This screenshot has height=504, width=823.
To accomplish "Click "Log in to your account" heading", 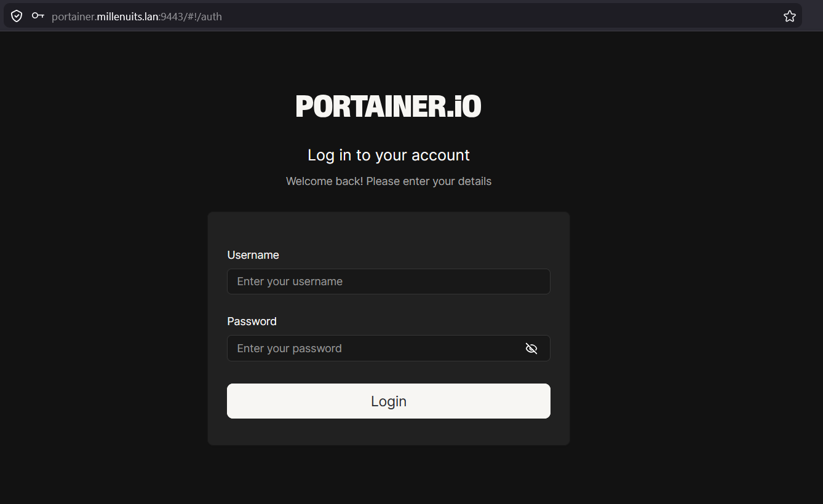I will tap(389, 155).
